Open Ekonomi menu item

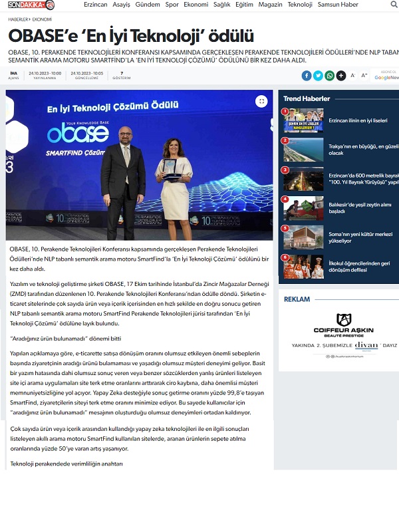click(196, 5)
